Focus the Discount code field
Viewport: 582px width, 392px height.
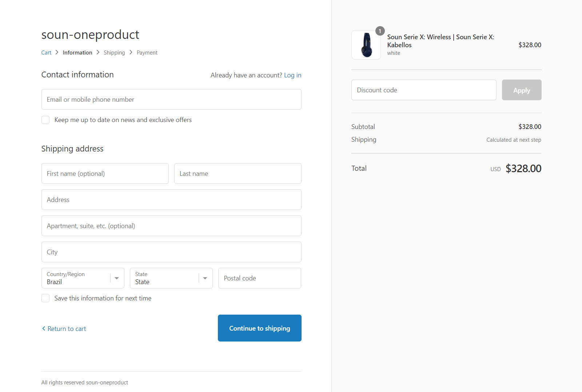click(x=424, y=90)
